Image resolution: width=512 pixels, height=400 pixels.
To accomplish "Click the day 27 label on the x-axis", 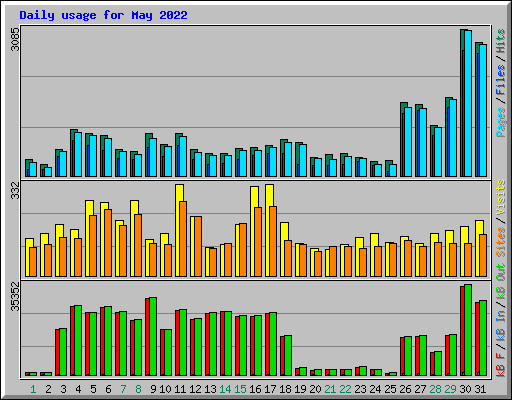I will (420, 389).
